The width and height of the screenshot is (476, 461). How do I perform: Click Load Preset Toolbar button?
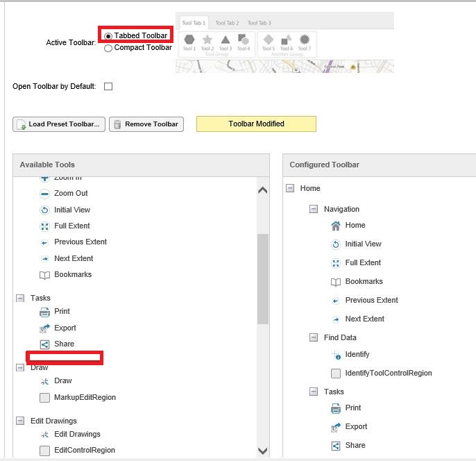[x=59, y=124]
